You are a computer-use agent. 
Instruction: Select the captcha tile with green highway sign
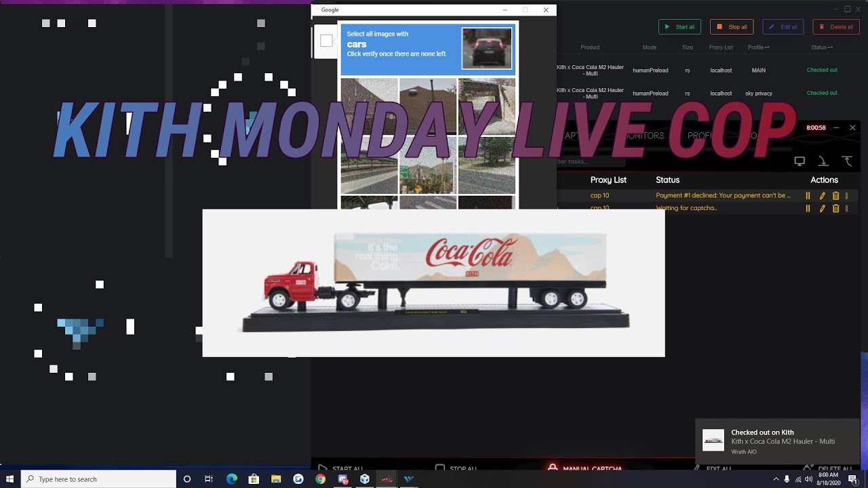[x=427, y=165]
